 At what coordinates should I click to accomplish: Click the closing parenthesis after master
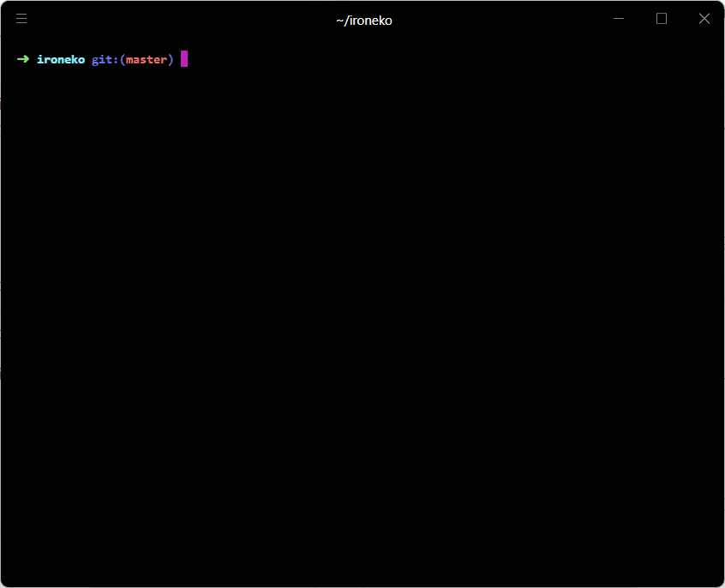pyautogui.click(x=171, y=59)
